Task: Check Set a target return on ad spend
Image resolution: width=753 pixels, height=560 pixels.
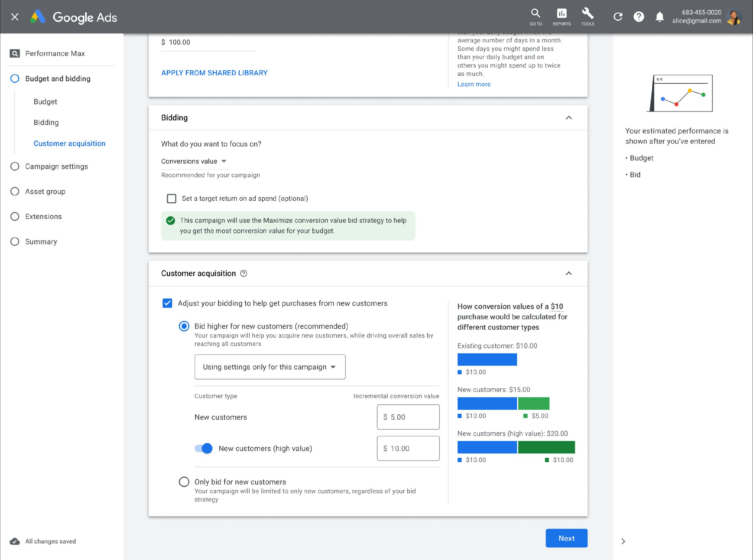Action: (x=172, y=199)
